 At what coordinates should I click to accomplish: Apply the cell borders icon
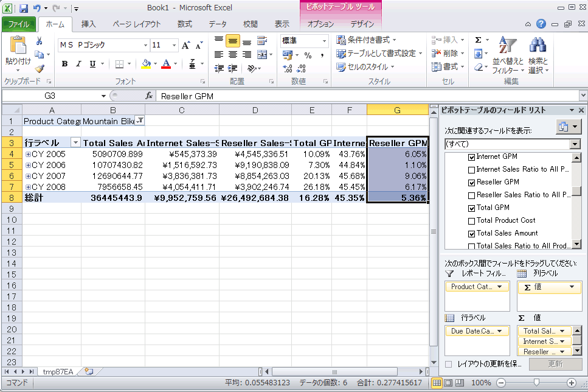pyautogui.click(x=119, y=64)
